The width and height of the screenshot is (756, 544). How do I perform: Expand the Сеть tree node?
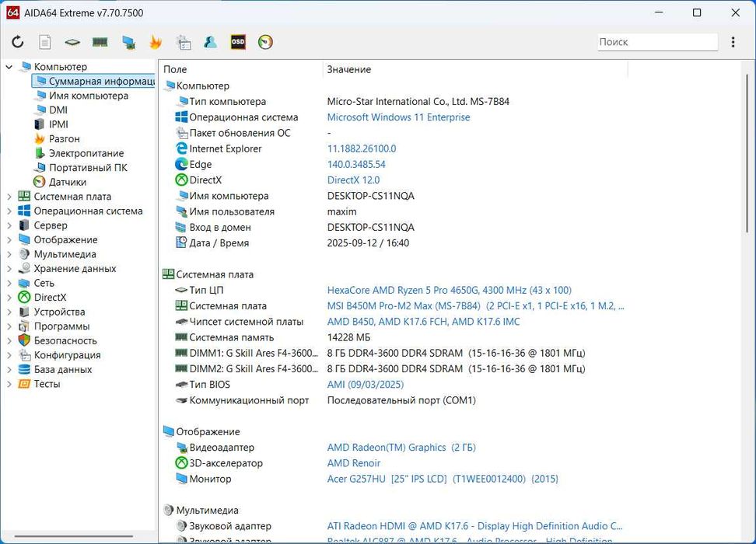point(9,284)
